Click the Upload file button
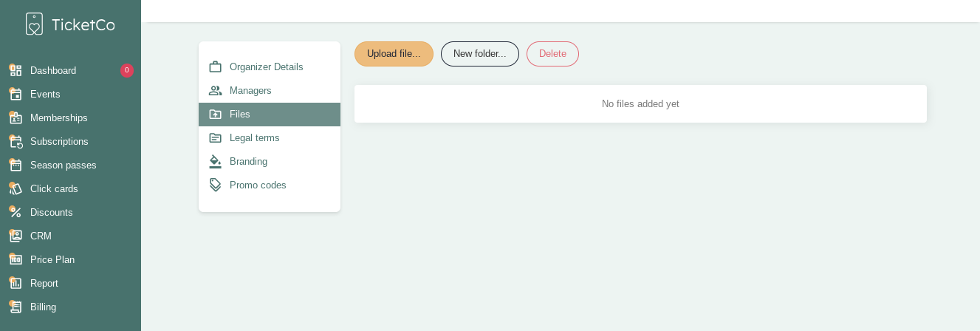Viewport: 980px width, 331px height. pos(394,54)
